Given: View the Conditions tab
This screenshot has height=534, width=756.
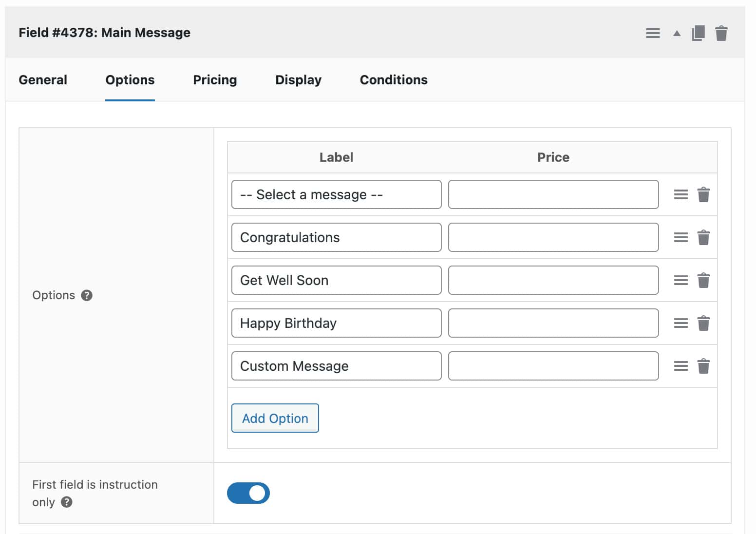Looking at the screenshot, I should click(393, 79).
